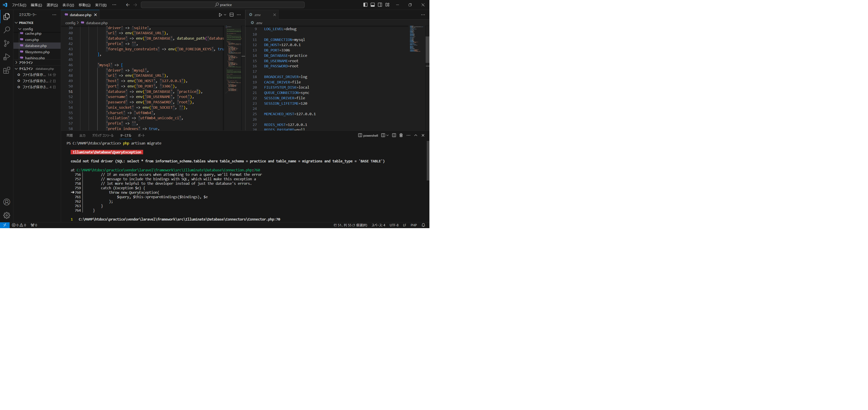Maximize the panel size with chevron up
This screenshot has width=868, height=410.
416,135
